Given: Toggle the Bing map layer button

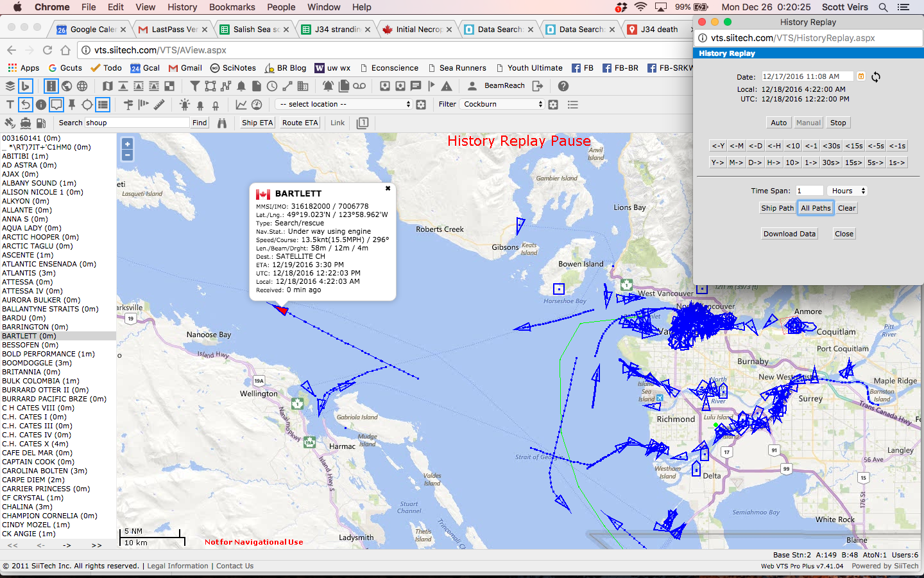Looking at the screenshot, I should tap(25, 86).
